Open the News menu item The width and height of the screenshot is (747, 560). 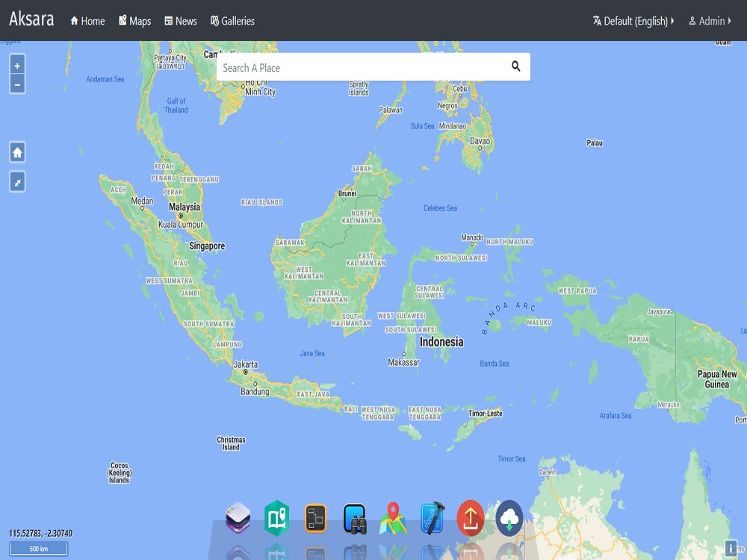pos(181,21)
